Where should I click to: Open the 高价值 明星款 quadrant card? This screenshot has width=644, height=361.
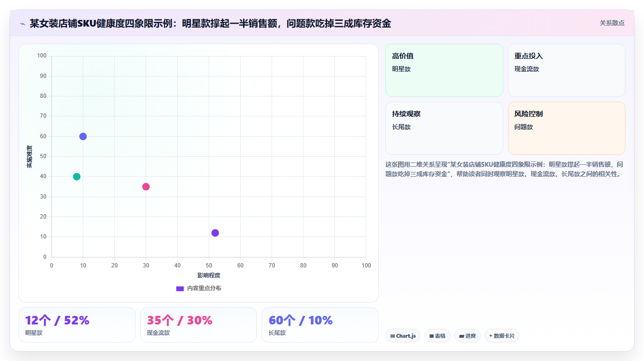click(x=444, y=70)
